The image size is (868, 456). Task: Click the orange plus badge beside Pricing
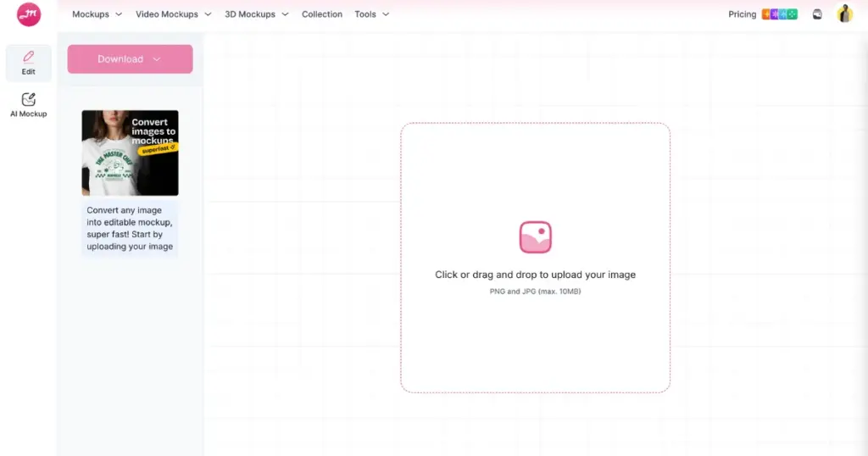tap(766, 14)
